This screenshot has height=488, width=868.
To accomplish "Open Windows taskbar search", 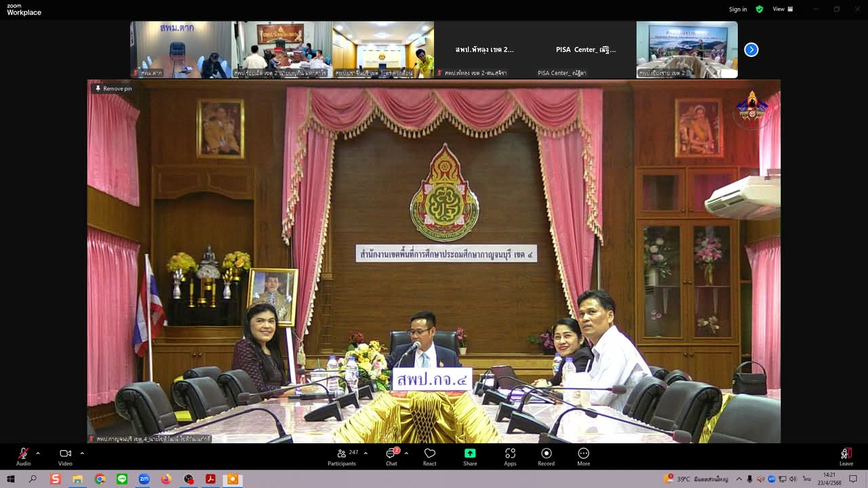I will 33,479.
